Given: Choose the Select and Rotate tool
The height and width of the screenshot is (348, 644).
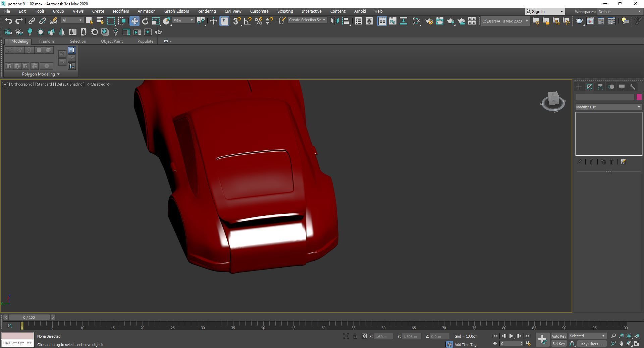Looking at the screenshot, I should pos(145,21).
